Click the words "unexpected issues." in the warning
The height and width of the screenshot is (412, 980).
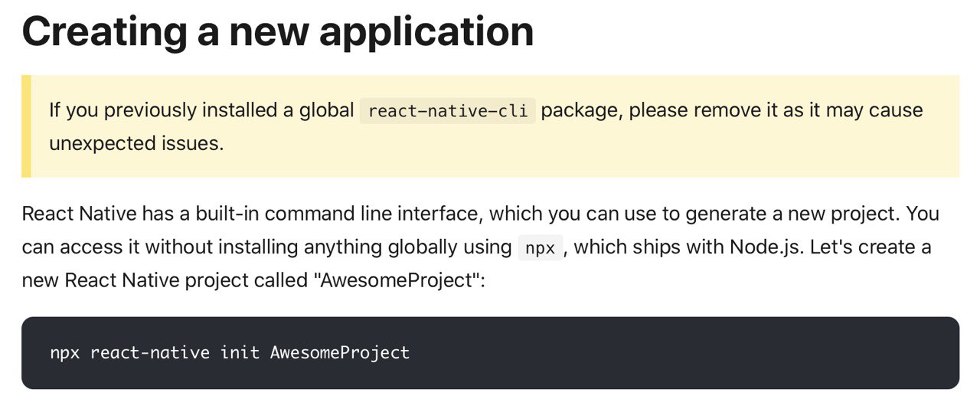pos(136,143)
